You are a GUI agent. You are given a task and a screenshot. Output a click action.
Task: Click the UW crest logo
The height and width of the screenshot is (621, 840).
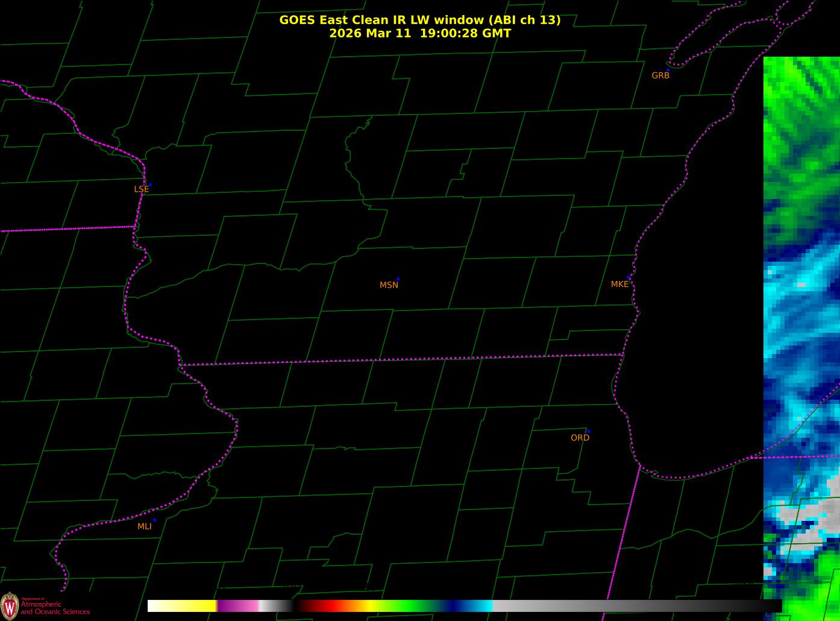pyautogui.click(x=9, y=605)
